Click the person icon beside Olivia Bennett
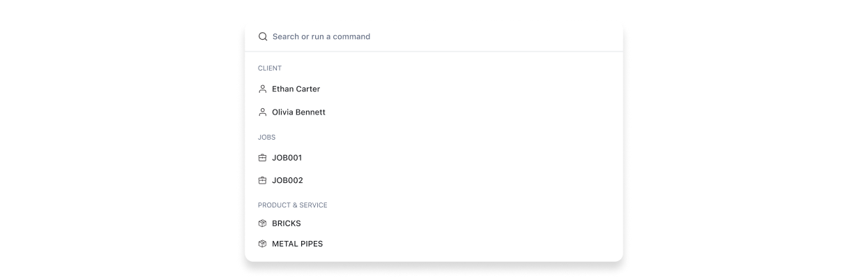 263,112
